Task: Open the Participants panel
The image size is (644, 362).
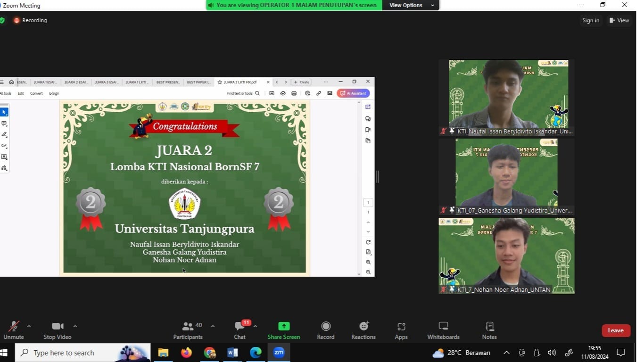Action: (188, 330)
